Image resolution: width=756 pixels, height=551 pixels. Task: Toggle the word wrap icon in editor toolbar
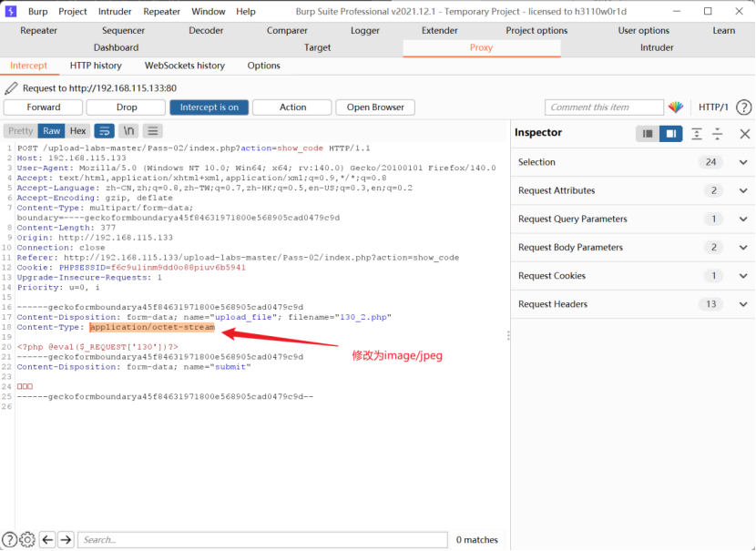coord(104,131)
